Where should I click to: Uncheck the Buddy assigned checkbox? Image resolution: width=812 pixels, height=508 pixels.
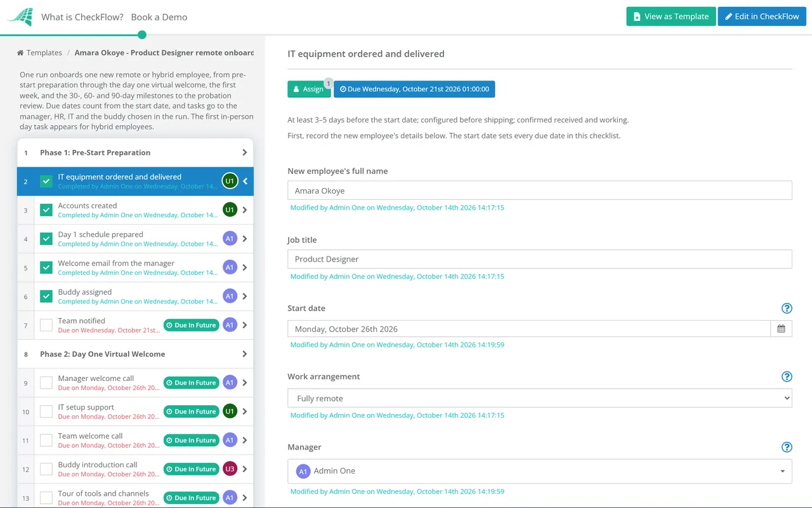click(x=46, y=296)
